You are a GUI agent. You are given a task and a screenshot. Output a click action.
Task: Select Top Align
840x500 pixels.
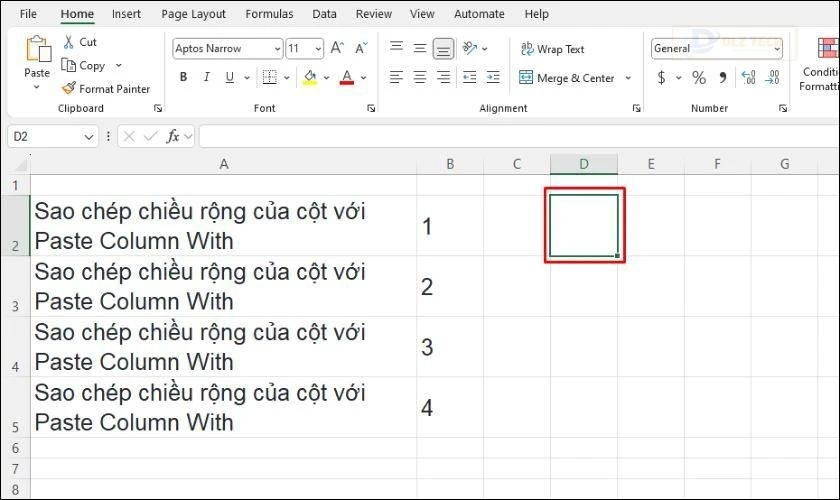click(x=396, y=48)
